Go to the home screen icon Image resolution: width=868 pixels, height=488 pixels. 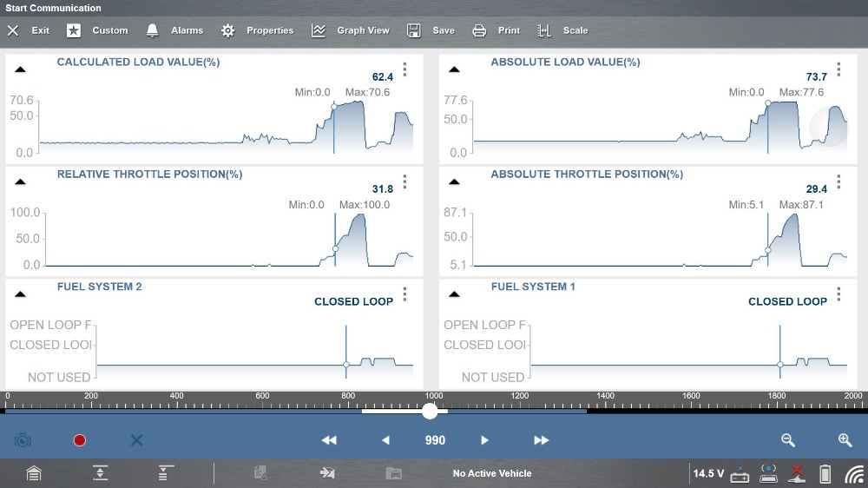coord(33,473)
